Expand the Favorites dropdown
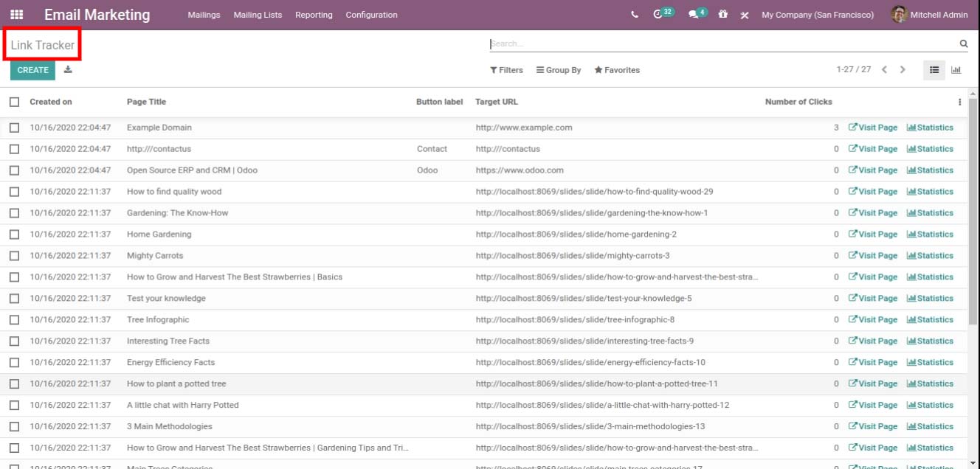The width and height of the screenshot is (980, 469). tap(617, 70)
